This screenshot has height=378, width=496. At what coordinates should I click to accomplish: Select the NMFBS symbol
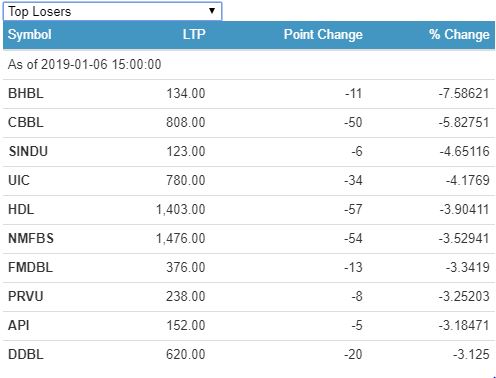tap(31, 238)
